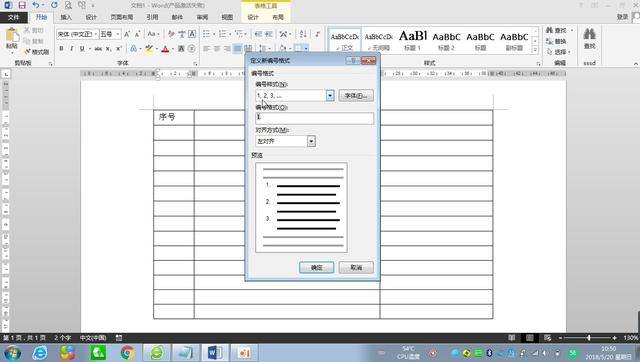Open Google Chrome from the taskbar
The image size is (640, 362).
point(127,353)
